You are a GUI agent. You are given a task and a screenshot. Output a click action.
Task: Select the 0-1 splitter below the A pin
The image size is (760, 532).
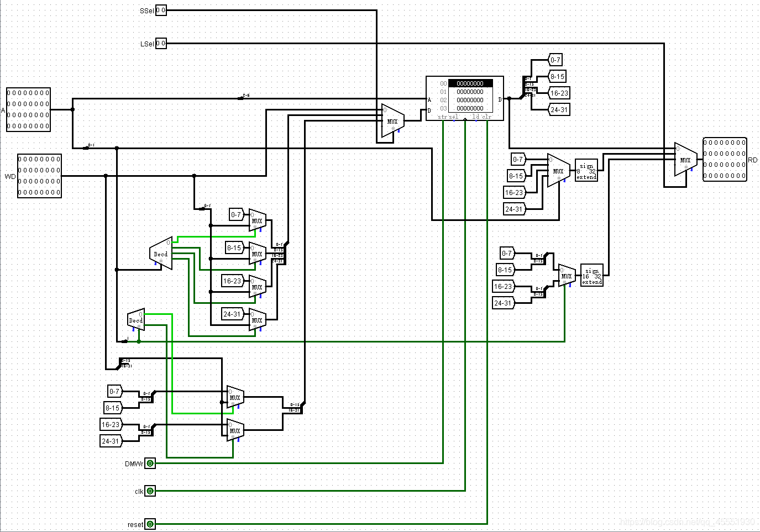coord(88,147)
